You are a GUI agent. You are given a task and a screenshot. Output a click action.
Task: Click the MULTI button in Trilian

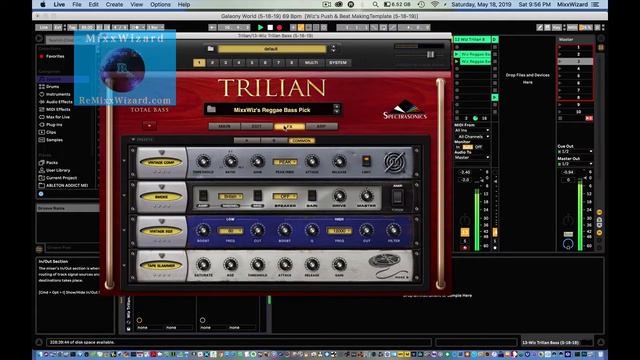click(x=311, y=62)
